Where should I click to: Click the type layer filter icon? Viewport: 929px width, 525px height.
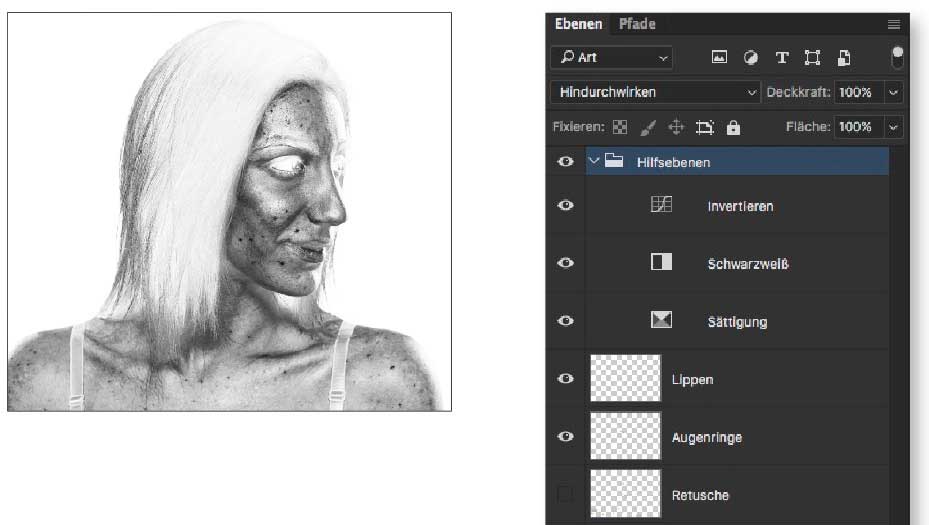tap(782, 57)
